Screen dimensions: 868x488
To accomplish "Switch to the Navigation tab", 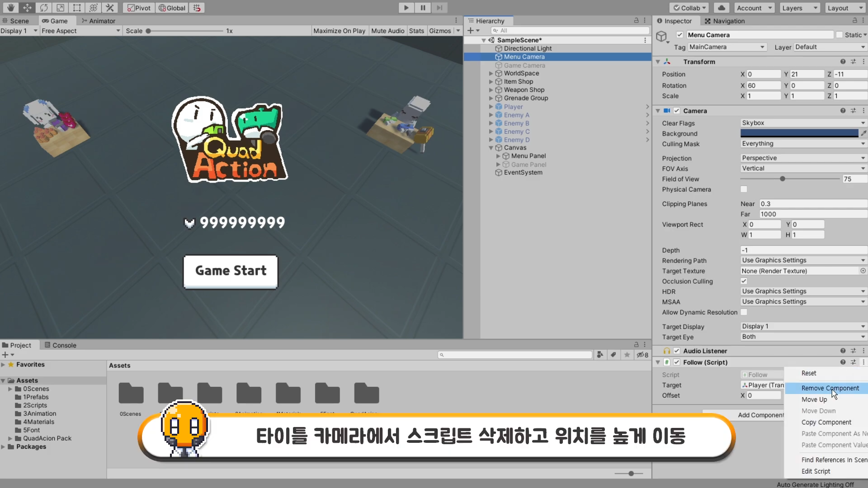I will tap(724, 21).
